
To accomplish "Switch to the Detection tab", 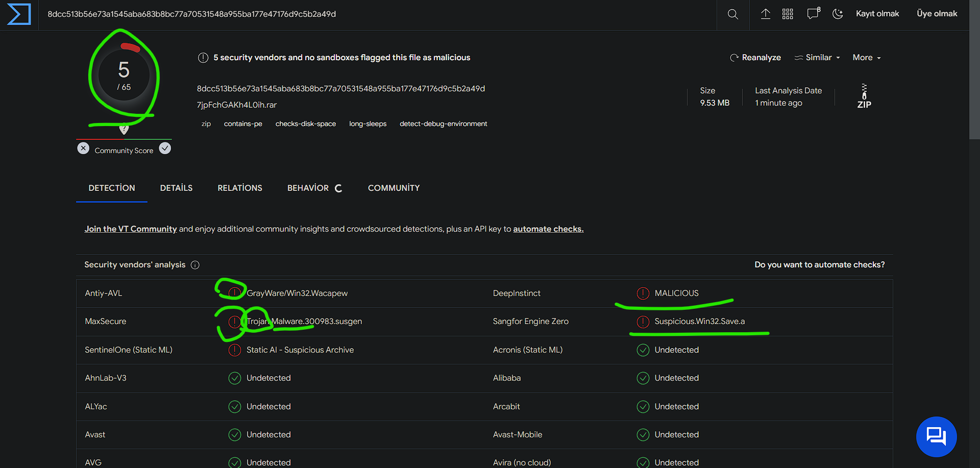I will point(112,188).
